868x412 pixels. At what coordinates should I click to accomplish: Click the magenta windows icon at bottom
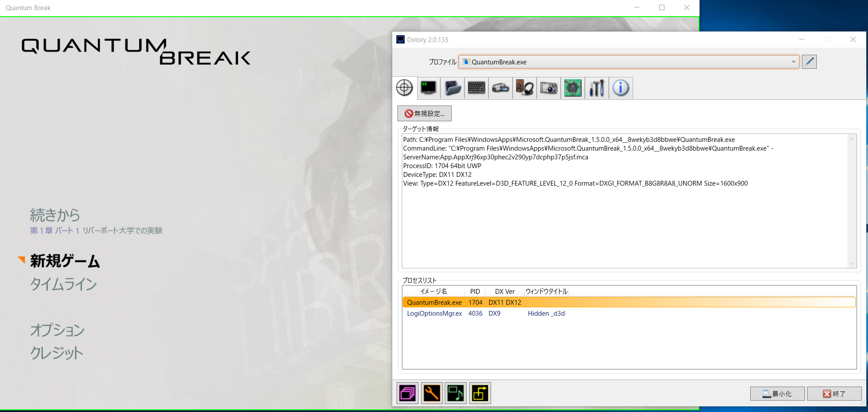[x=408, y=393]
